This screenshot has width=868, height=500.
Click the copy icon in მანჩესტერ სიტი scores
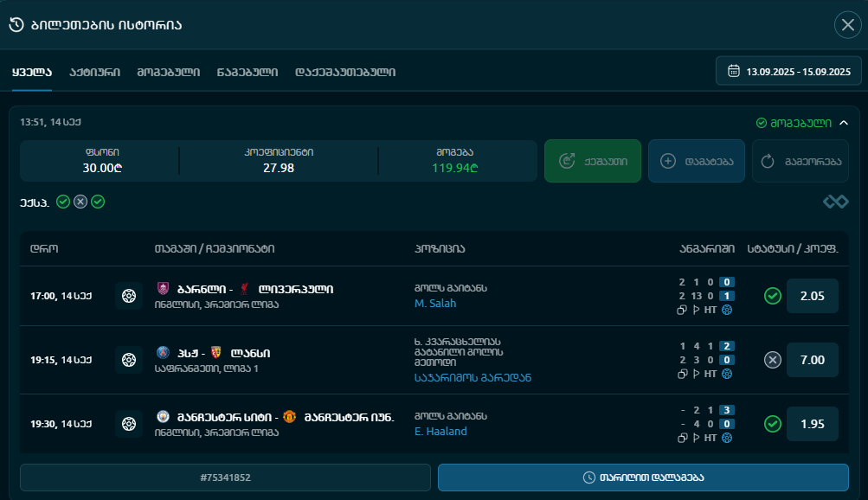682,438
